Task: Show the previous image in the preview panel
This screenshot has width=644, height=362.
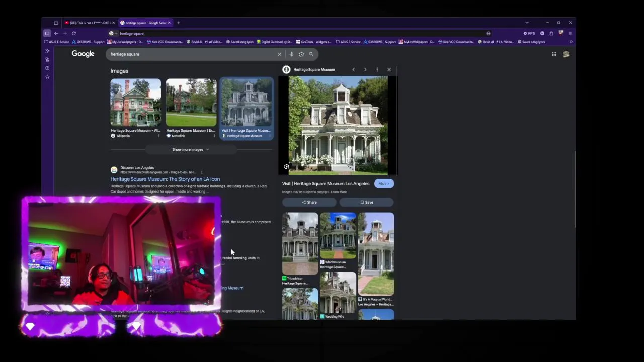Action: pyautogui.click(x=353, y=70)
